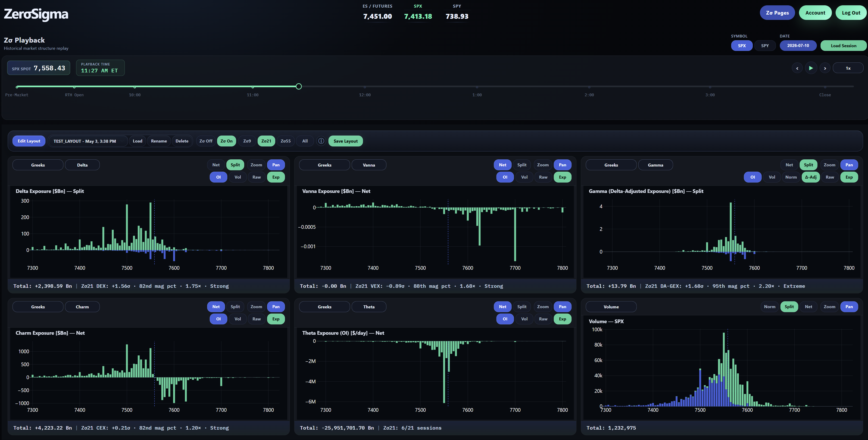Open the layout info icon
Image resolution: width=868 pixels, height=440 pixels.
pyautogui.click(x=321, y=141)
